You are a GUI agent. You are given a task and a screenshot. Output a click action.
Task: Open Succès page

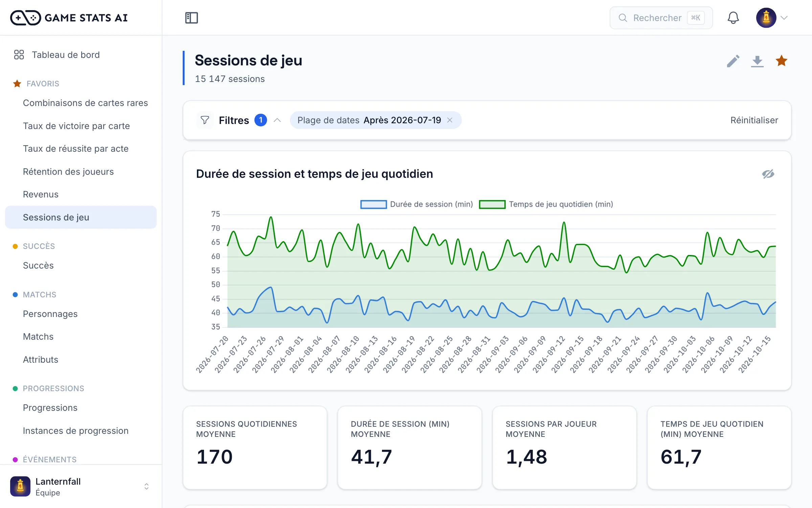[38, 266]
